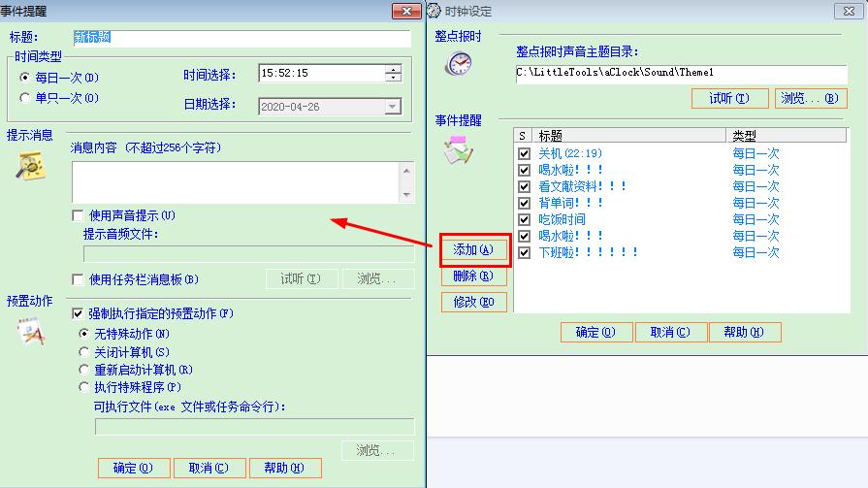Viewport: 868px width, 488px height.
Task: Decrease time with the spinner down arrow
Action: [393, 78]
